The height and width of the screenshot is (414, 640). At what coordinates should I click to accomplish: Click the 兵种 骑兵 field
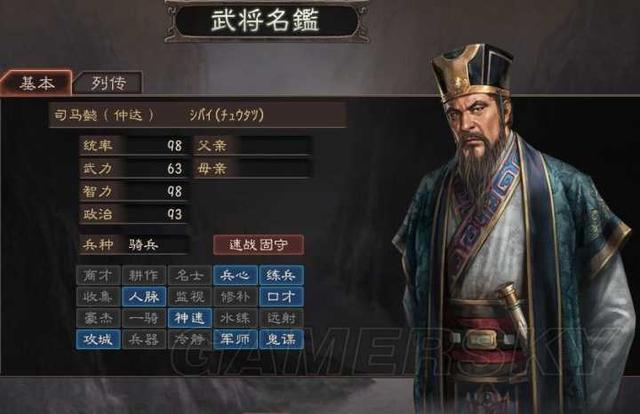click(x=134, y=245)
